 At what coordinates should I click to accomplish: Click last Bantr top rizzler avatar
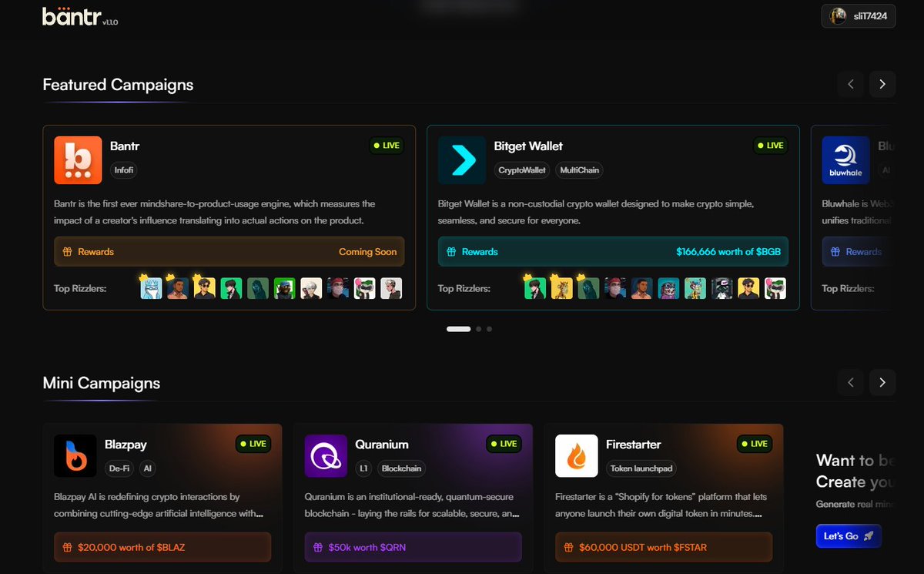tap(390, 288)
